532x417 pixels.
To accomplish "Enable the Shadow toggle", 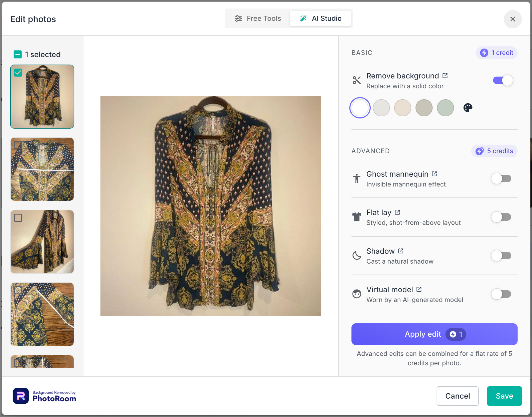I will [x=501, y=256].
